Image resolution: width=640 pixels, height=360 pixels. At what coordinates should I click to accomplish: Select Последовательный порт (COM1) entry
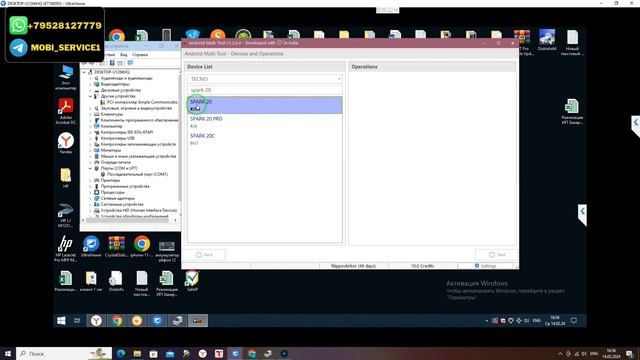(134, 174)
